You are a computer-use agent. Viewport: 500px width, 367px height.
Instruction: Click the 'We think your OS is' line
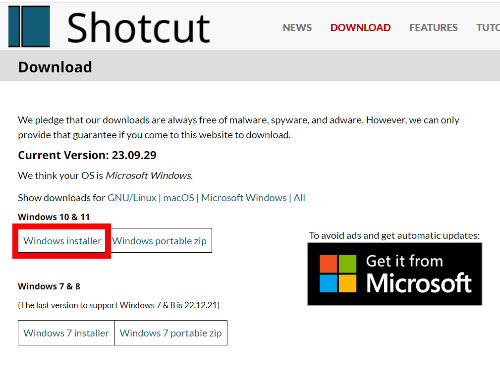coord(105,176)
